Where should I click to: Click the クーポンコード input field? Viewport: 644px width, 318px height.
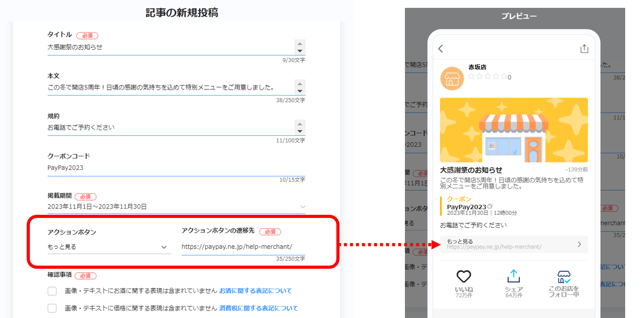click(x=176, y=168)
